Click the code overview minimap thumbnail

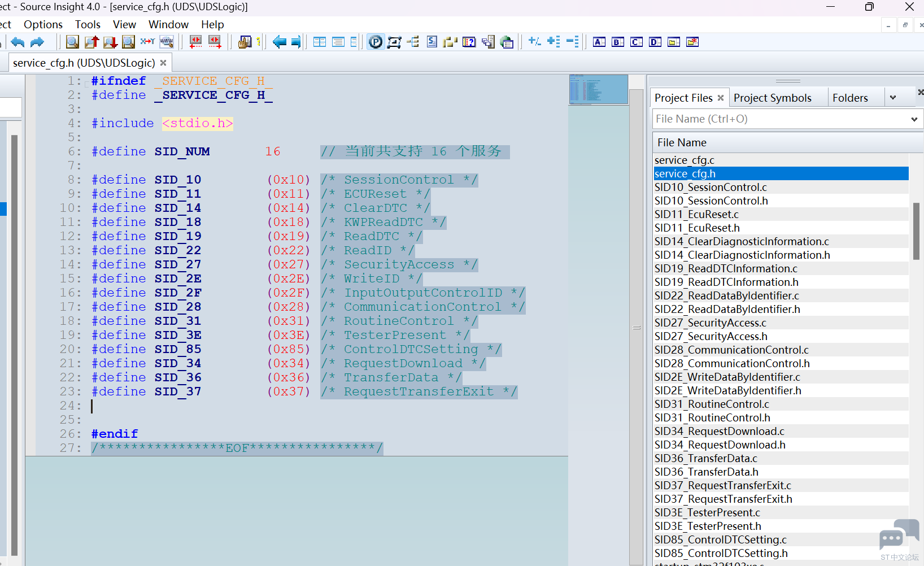(x=599, y=89)
